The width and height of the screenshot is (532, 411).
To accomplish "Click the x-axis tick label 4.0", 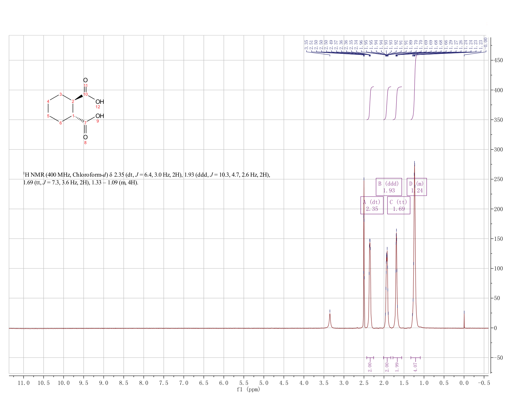I will coord(304,383).
